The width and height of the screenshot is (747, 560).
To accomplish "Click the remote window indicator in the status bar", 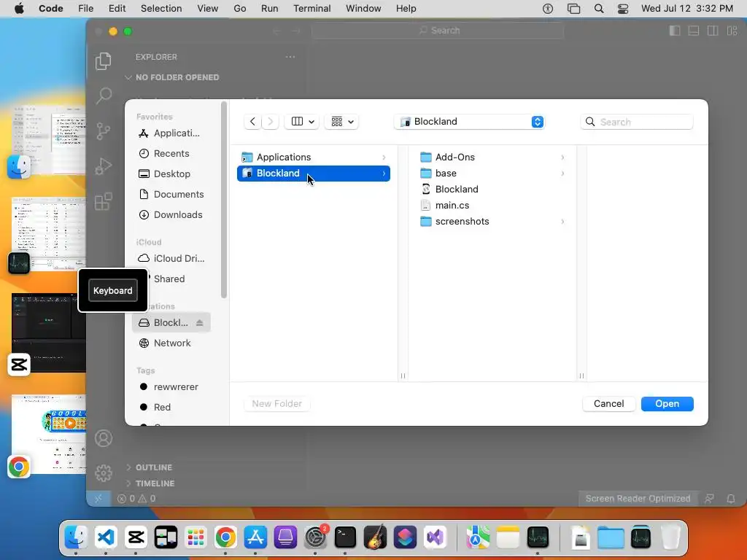I will click(98, 499).
